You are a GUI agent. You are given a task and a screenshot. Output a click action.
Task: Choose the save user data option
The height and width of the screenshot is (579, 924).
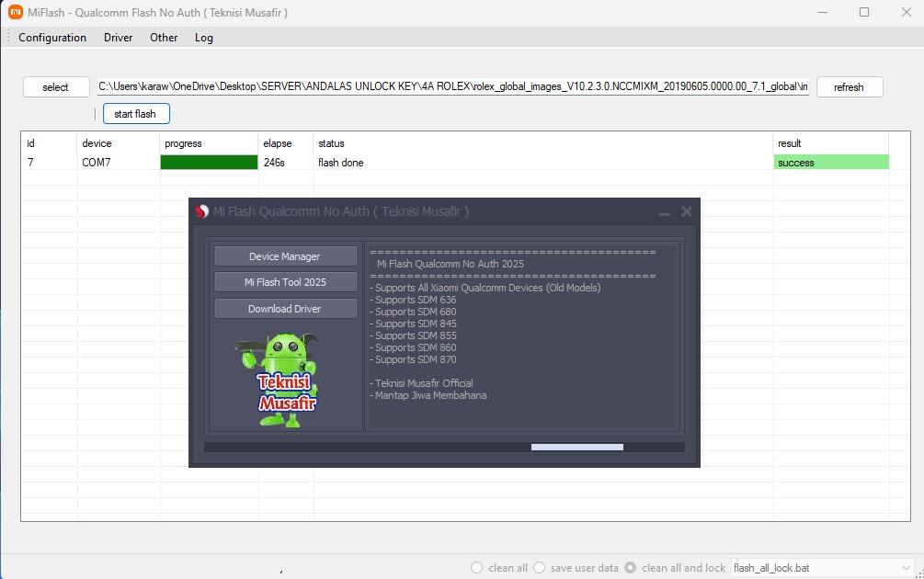click(x=540, y=568)
